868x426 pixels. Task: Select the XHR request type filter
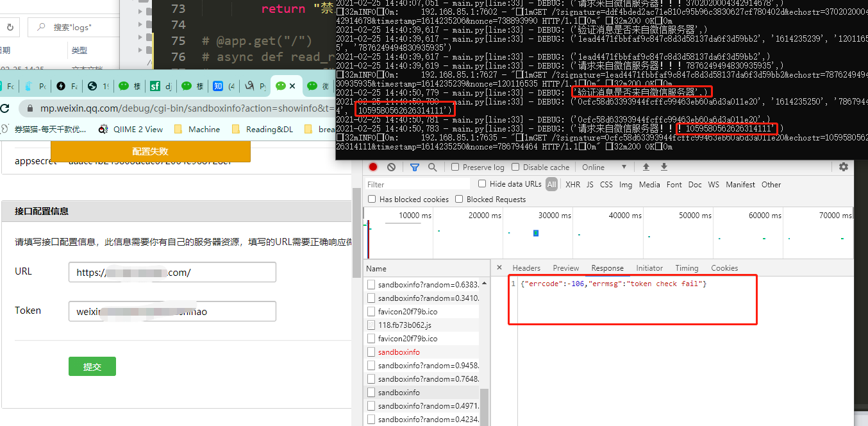[572, 184]
